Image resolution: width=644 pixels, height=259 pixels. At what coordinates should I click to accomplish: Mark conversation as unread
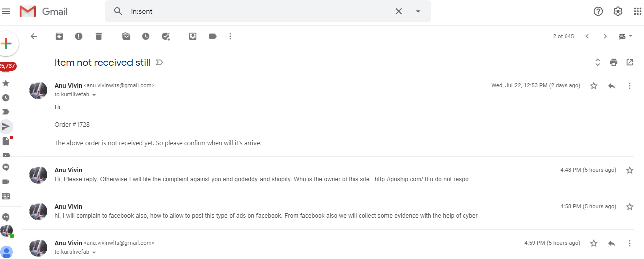[x=125, y=36]
